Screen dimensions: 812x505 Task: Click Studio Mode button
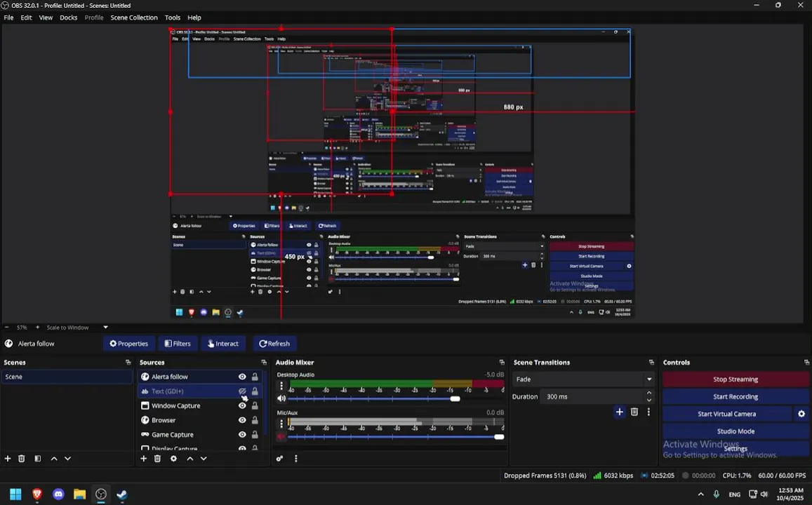click(x=736, y=431)
